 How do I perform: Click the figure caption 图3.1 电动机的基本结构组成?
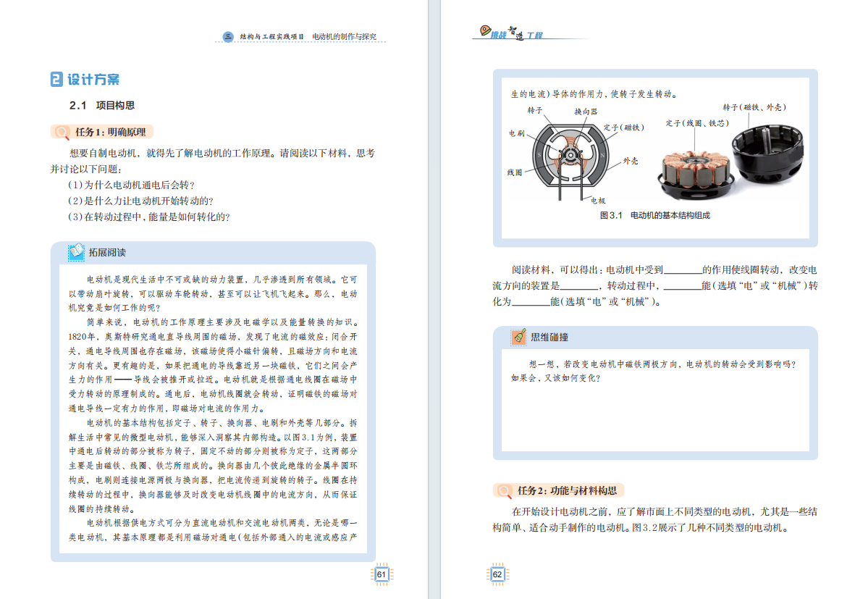pos(654,216)
